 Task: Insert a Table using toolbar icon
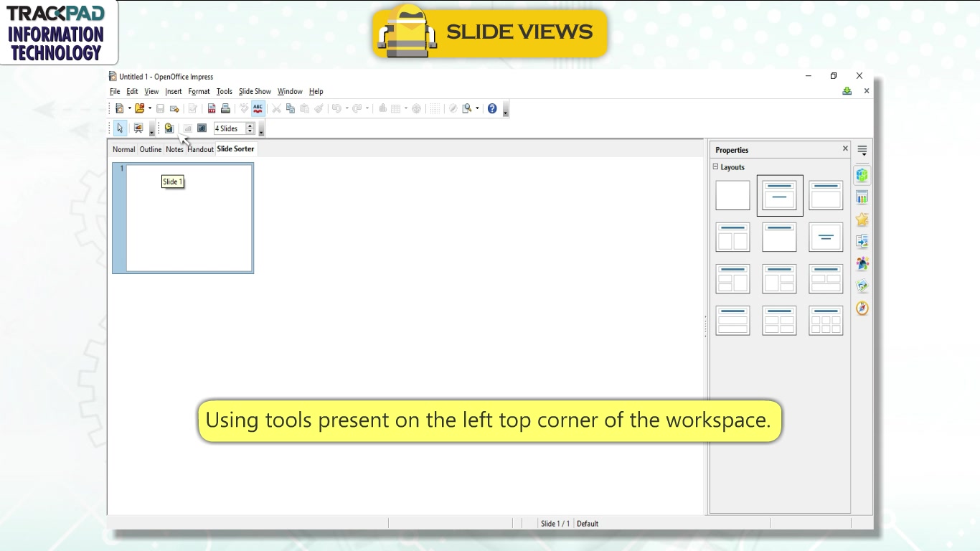coord(395,108)
